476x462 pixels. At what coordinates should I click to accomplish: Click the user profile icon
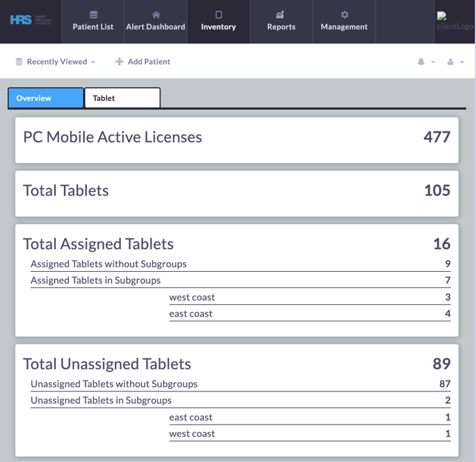(450, 62)
